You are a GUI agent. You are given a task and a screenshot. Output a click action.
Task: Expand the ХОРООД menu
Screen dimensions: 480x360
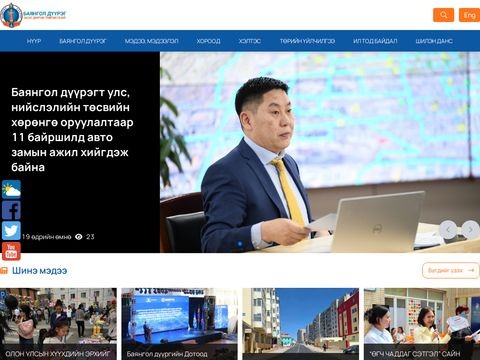point(208,41)
